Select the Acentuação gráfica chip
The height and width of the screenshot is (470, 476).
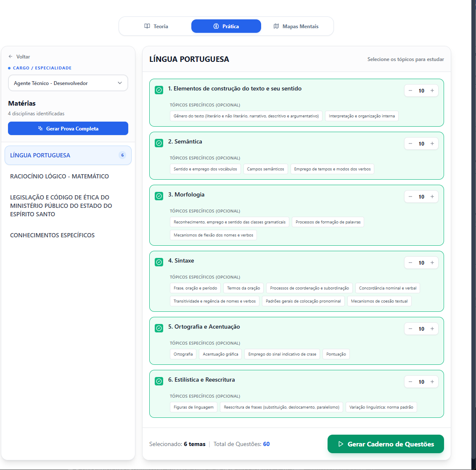coord(220,354)
